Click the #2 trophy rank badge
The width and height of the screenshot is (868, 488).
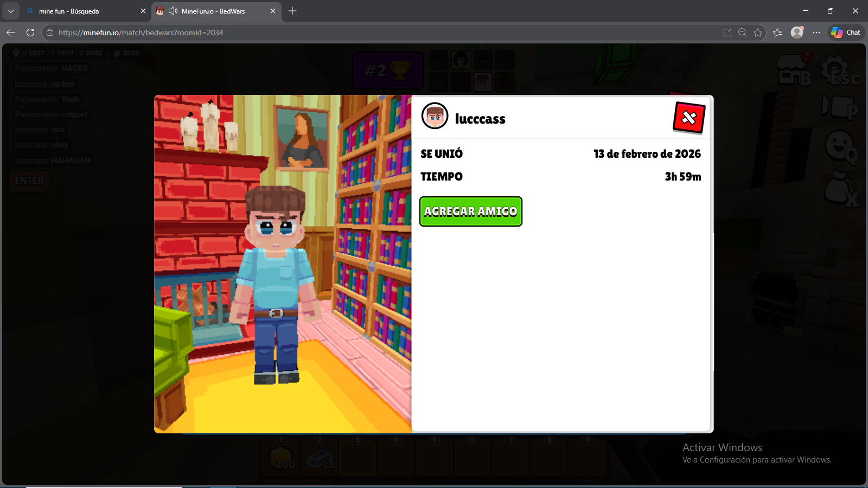coord(387,70)
